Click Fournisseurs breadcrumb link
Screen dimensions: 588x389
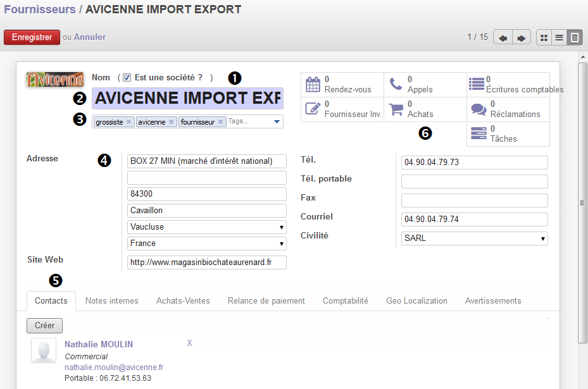click(x=40, y=9)
